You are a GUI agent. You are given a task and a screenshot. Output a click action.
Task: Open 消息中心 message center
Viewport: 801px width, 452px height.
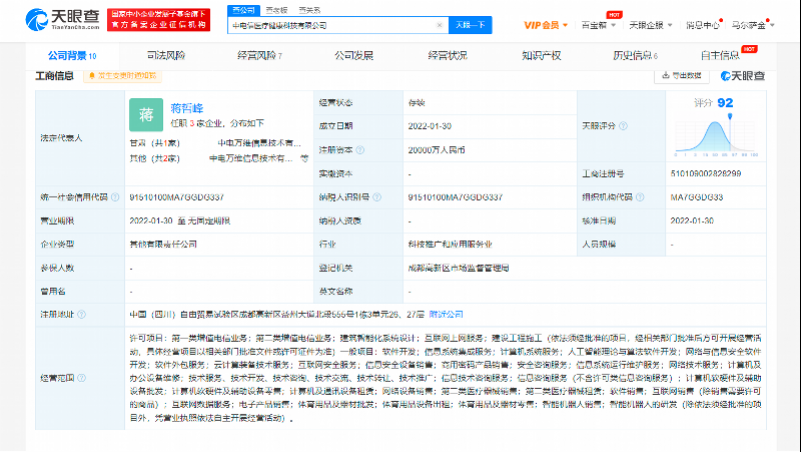[x=702, y=25]
